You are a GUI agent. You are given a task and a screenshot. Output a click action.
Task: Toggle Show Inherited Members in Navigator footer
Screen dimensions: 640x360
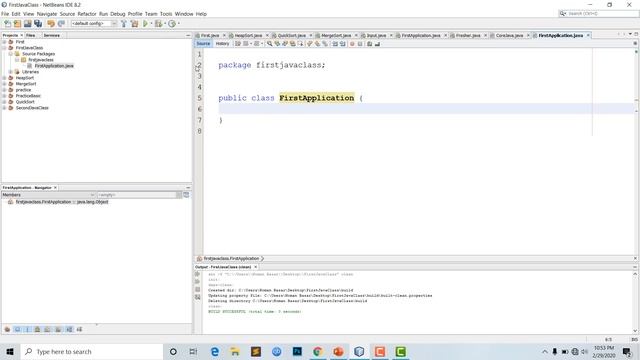click(7, 329)
